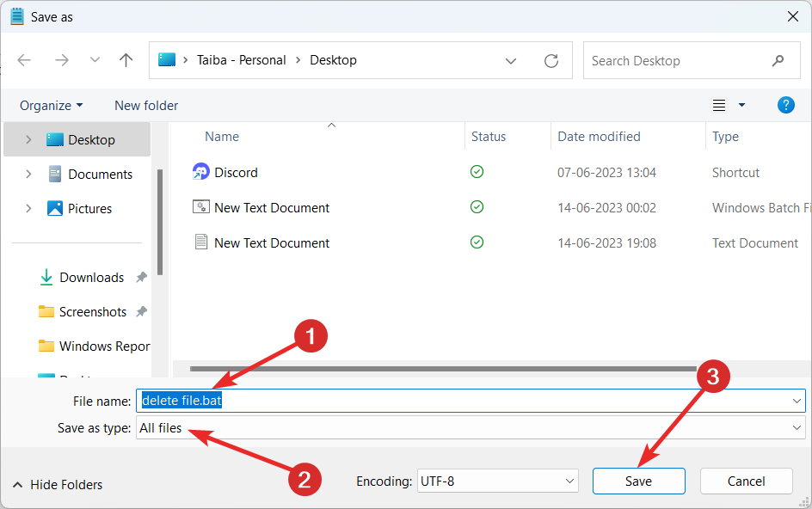
Task: Collapse the pane with Hide Folders
Action: pos(58,485)
